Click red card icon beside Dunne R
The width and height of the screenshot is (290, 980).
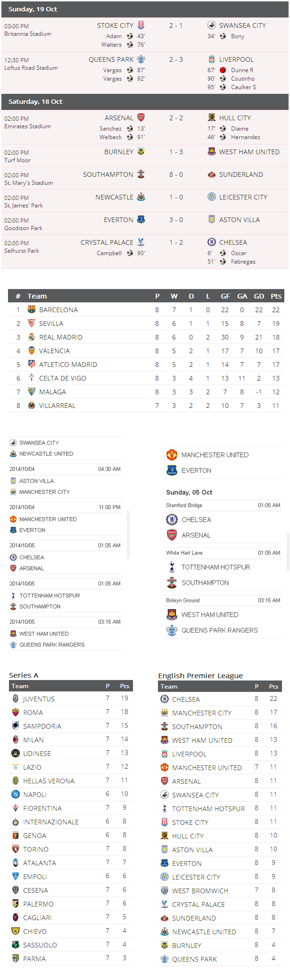coord(223,70)
